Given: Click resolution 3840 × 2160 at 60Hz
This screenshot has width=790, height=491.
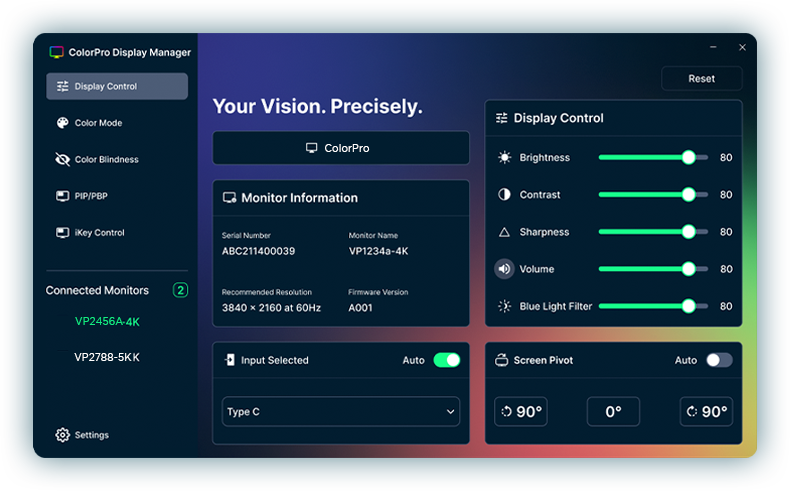Looking at the screenshot, I should 271,308.
